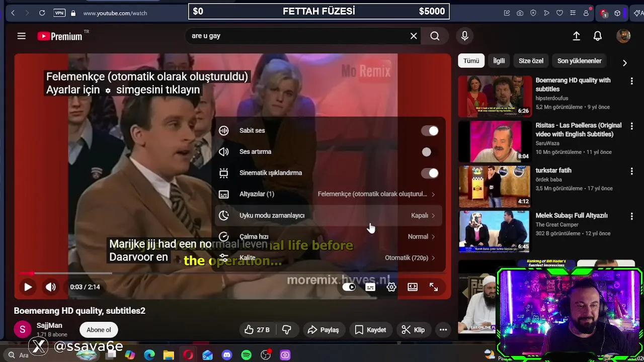The height and width of the screenshot is (362, 644).
Task: Open options for Boemerang HD quality suggestion
Action: point(631,80)
